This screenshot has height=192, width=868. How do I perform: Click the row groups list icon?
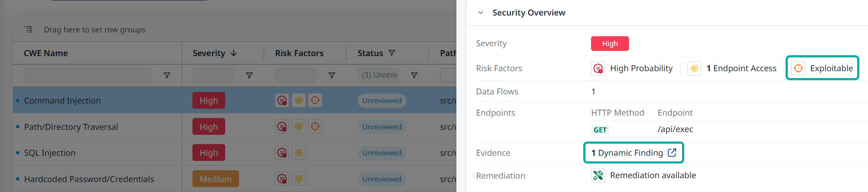pyautogui.click(x=28, y=29)
